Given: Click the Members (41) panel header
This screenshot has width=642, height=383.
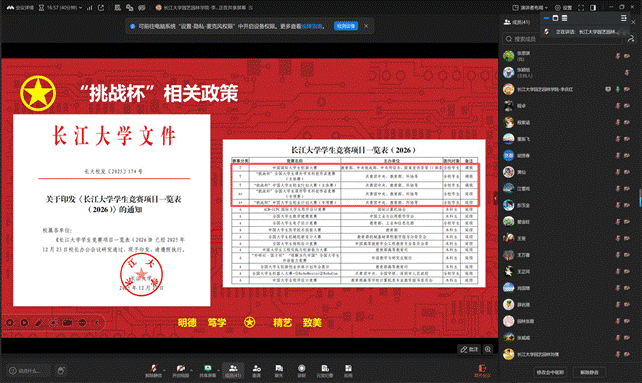Looking at the screenshot, I should [x=516, y=22].
